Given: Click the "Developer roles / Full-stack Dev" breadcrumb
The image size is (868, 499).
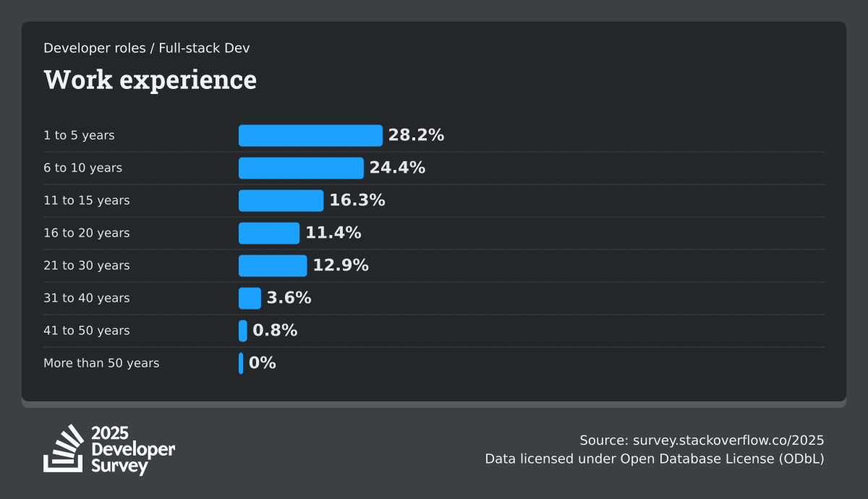Looking at the screenshot, I should click(x=147, y=48).
